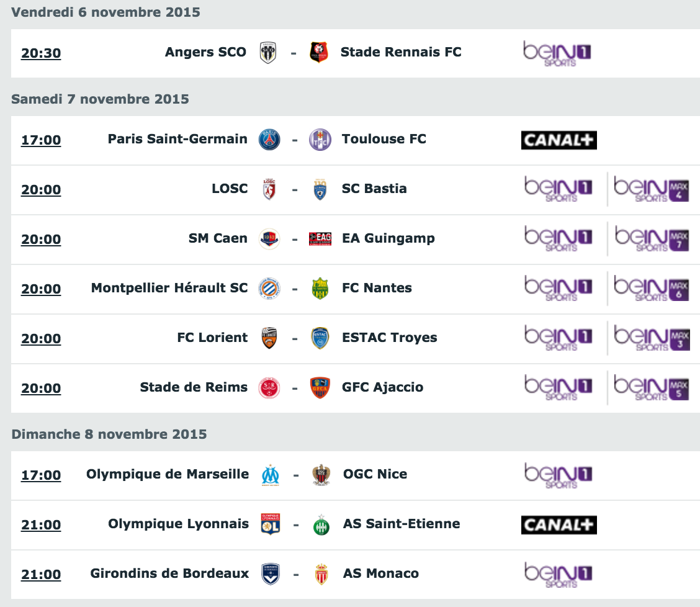700x607 pixels.
Task: Click the Stade Rennais FC crest
Action: pyautogui.click(x=319, y=52)
